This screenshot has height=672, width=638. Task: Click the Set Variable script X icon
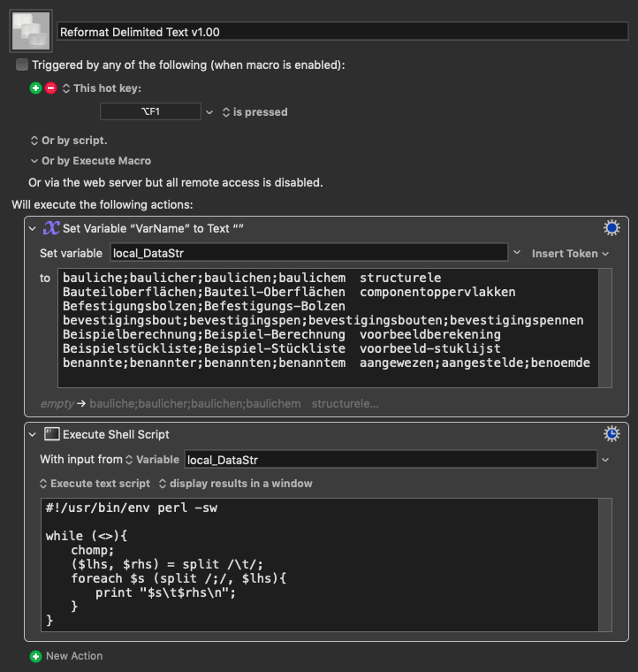click(x=51, y=227)
